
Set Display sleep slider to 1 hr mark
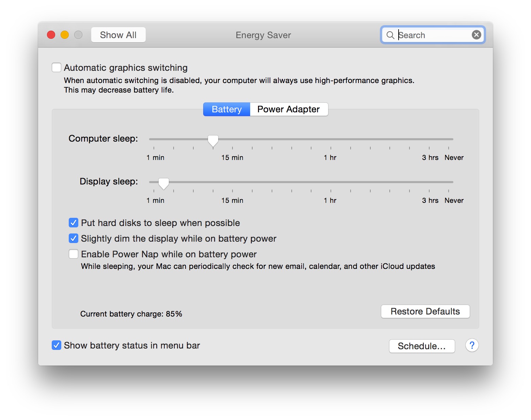331,182
